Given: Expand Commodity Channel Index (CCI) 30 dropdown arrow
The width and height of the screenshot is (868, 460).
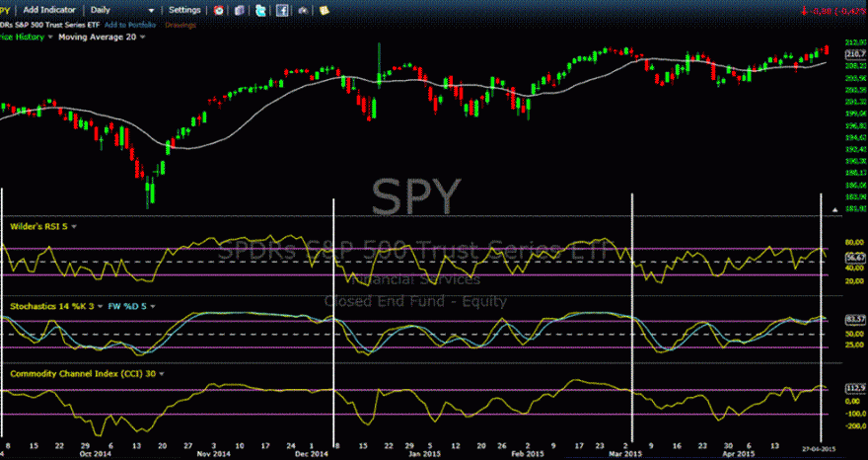Looking at the screenshot, I should (162, 374).
